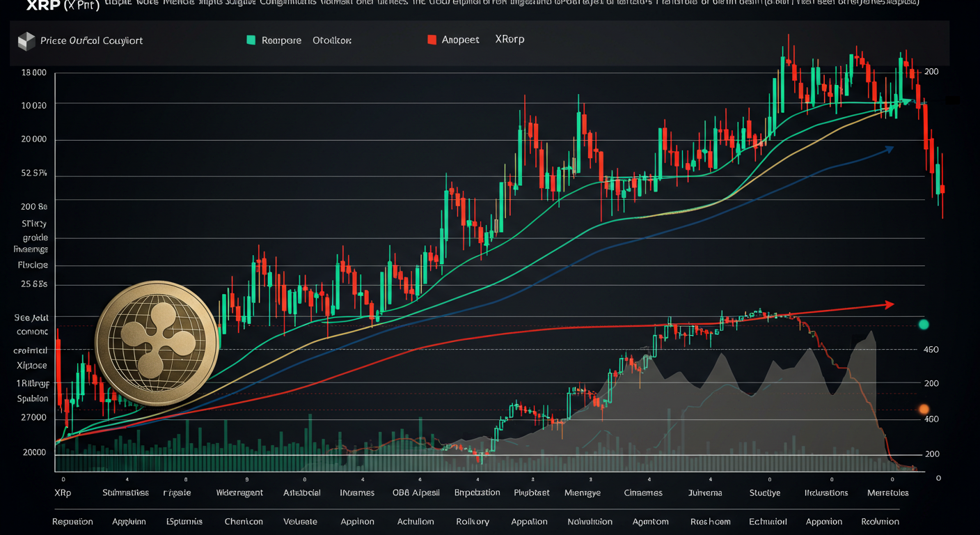Click the orange dot at the right edge
The height and width of the screenshot is (535, 980).
pos(924,409)
